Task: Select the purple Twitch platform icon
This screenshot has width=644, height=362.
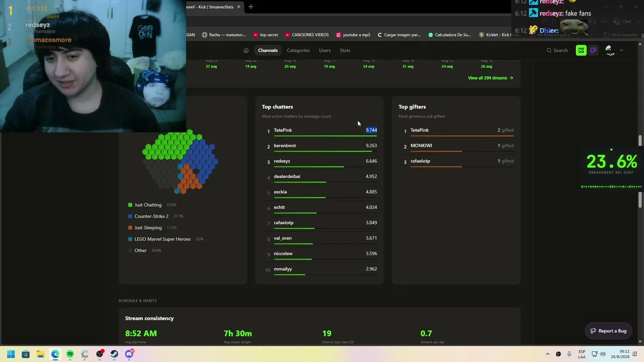Action: [x=593, y=50]
